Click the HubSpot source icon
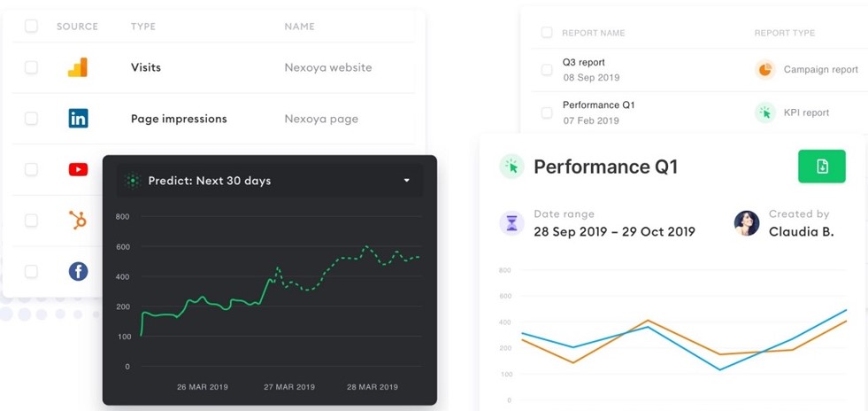The width and height of the screenshot is (868, 411). pos(78,221)
